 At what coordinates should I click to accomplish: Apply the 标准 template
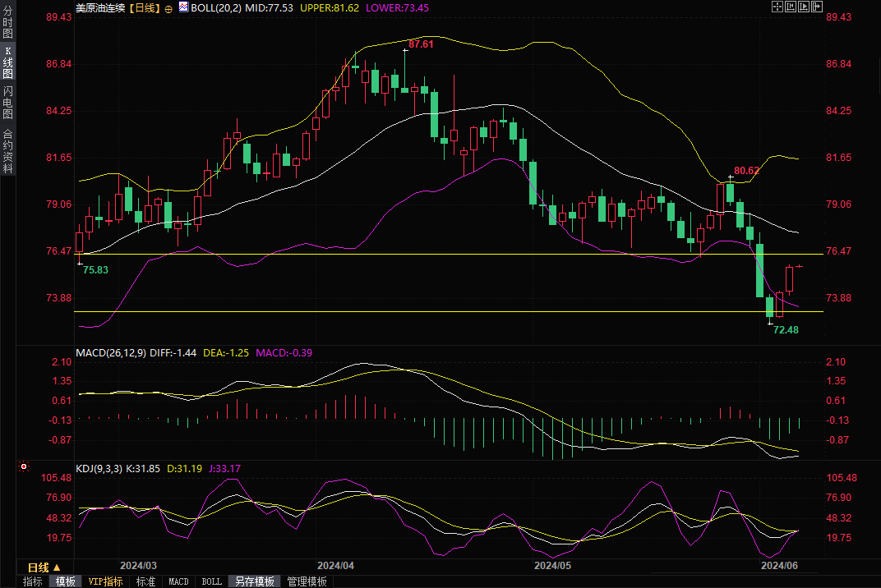(x=145, y=581)
